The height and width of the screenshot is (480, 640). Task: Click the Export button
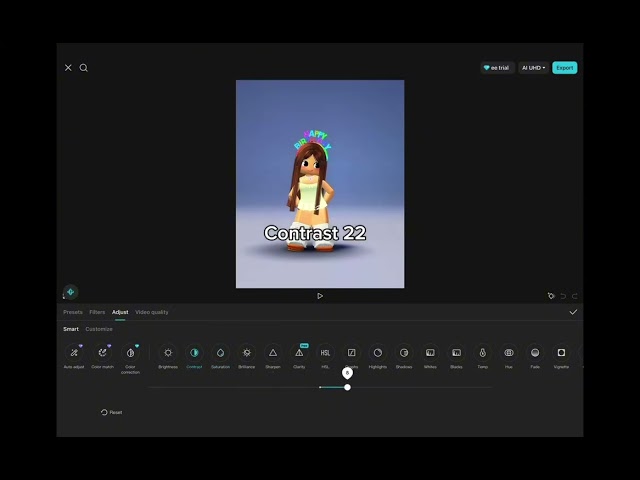564,68
